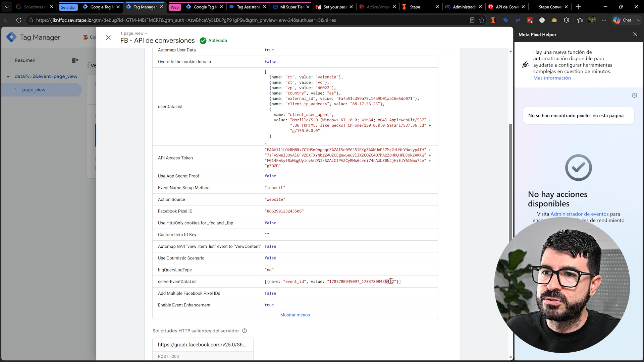The height and width of the screenshot is (362, 644).
Task: Open the tab list dropdown arrow
Action: coord(7,7)
